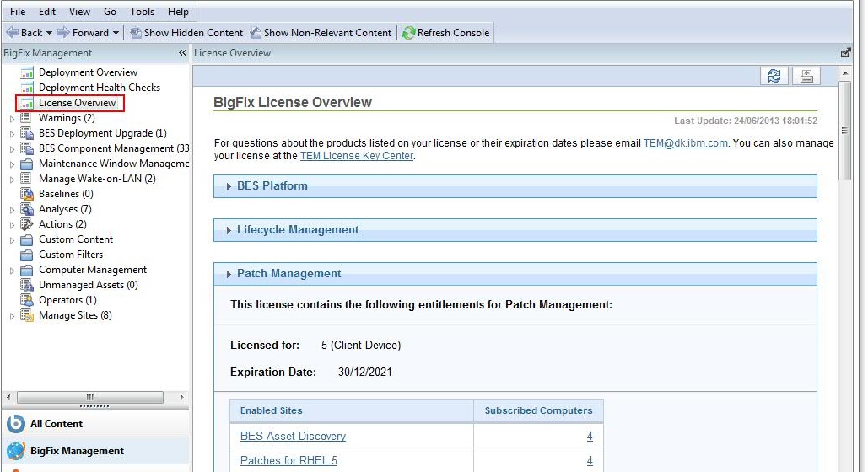Image resolution: width=868 pixels, height=472 pixels.
Task: Expand the Actions (2) tree node
Action: click(12, 225)
